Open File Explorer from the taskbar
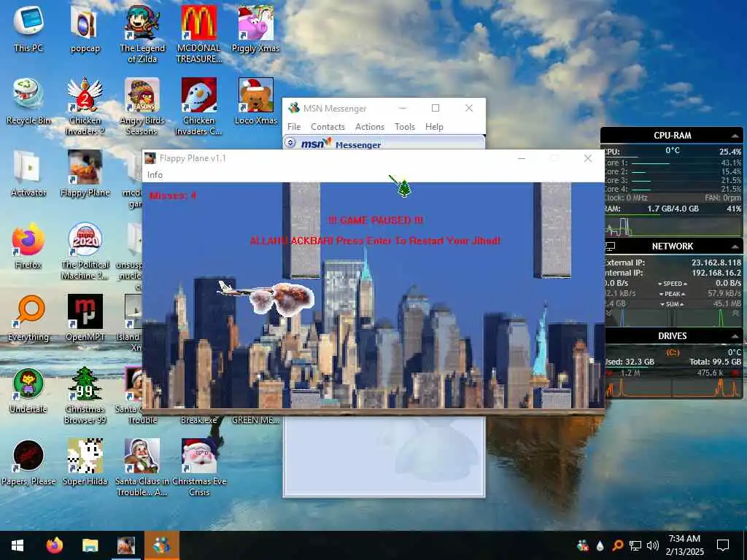This screenshot has width=747, height=560. point(90,545)
